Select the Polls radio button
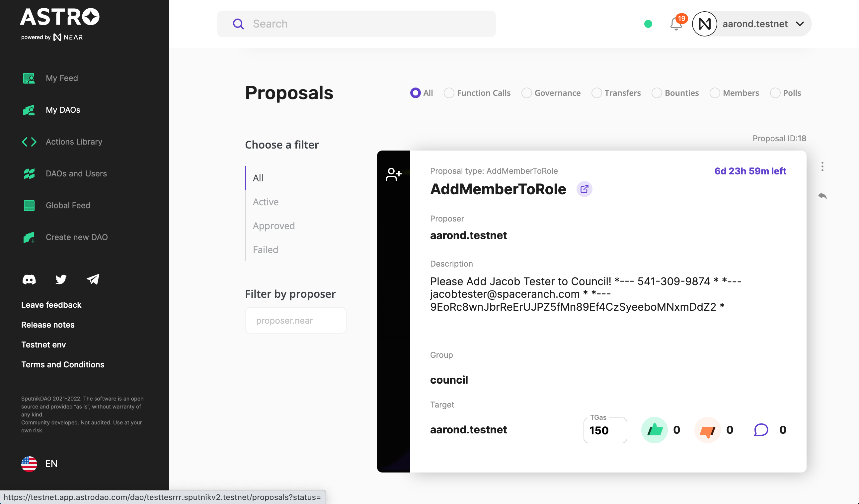The height and width of the screenshot is (504, 859). (x=775, y=93)
